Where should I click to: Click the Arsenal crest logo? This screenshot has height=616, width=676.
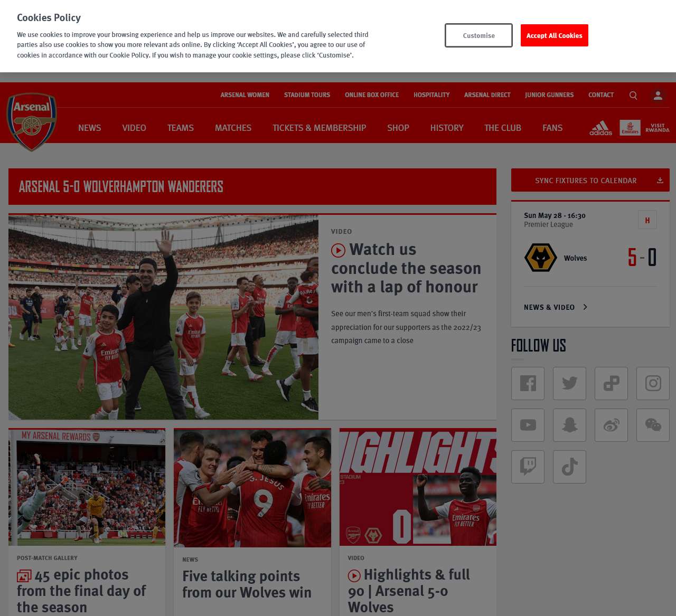32,122
